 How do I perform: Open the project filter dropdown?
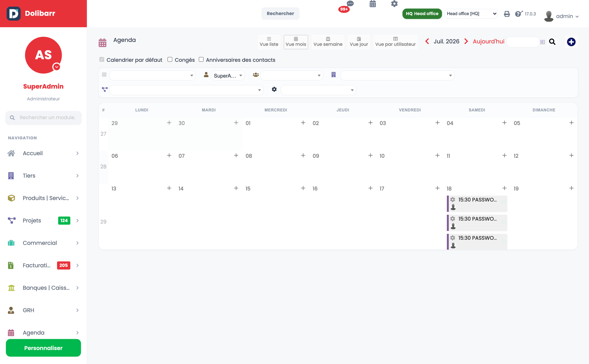(186, 90)
